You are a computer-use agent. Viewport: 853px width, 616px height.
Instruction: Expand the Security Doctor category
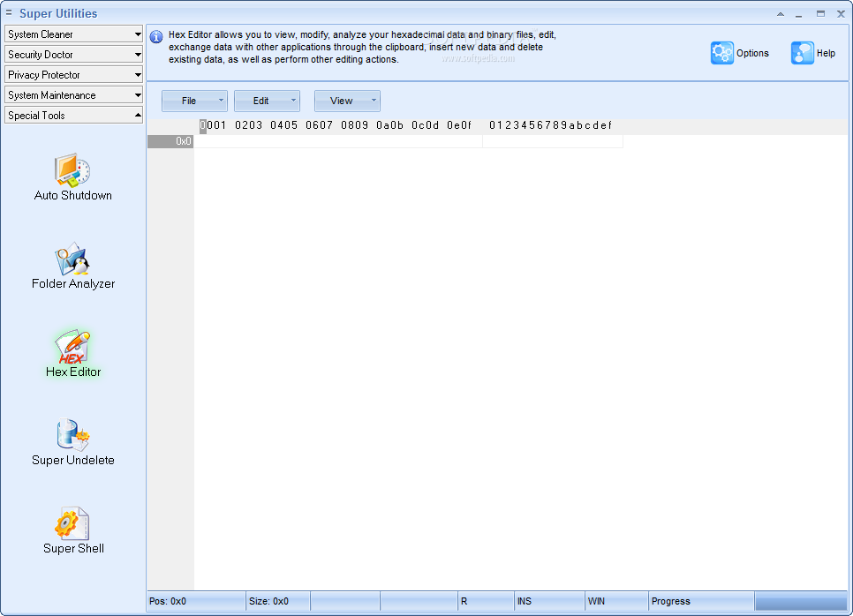pyautogui.click(x=73, y=55)
